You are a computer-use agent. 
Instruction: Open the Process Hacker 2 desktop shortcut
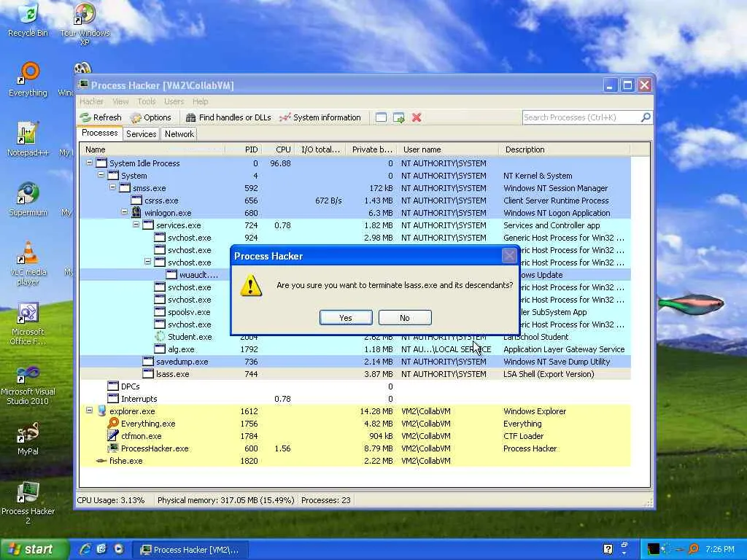tap(28, 503)
